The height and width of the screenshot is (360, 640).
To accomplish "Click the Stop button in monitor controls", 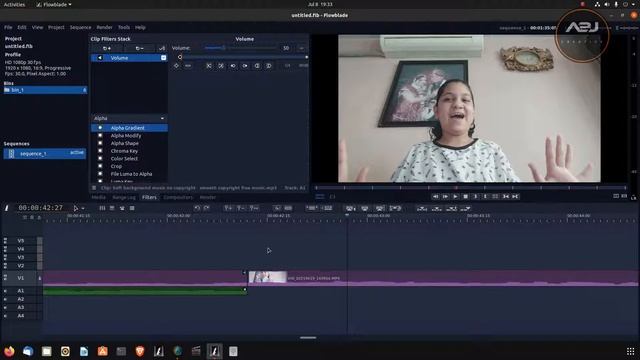I will (x=465, y=197).
